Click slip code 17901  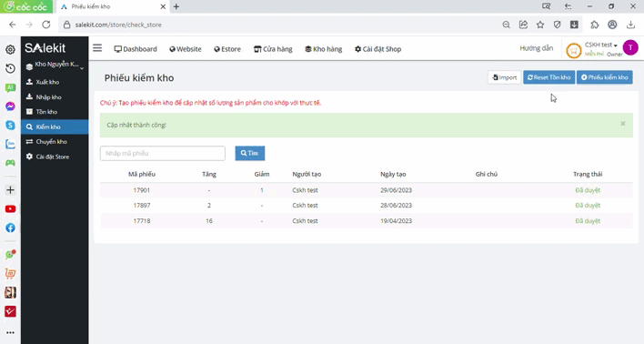(142, 190)
